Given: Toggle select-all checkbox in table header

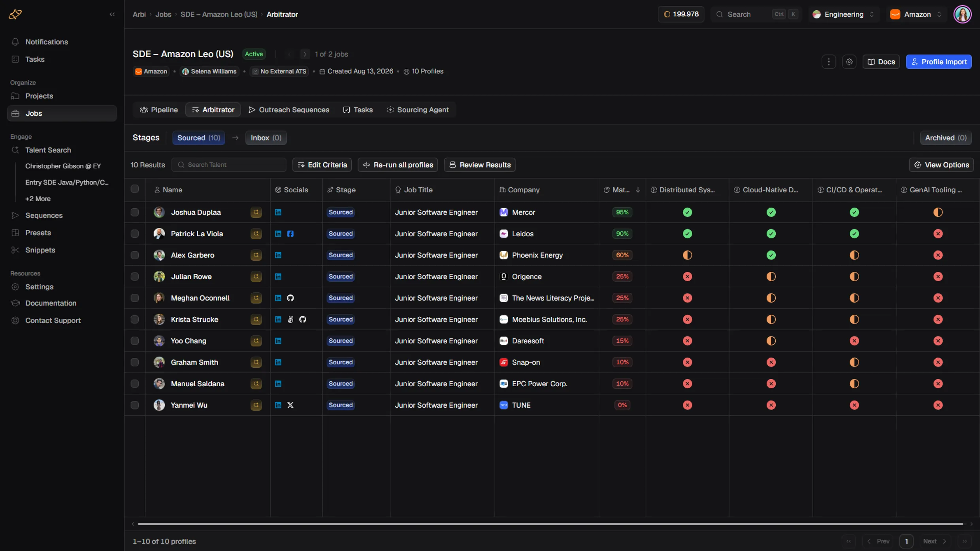Looking at the screenshot, I should click(135, 189).
